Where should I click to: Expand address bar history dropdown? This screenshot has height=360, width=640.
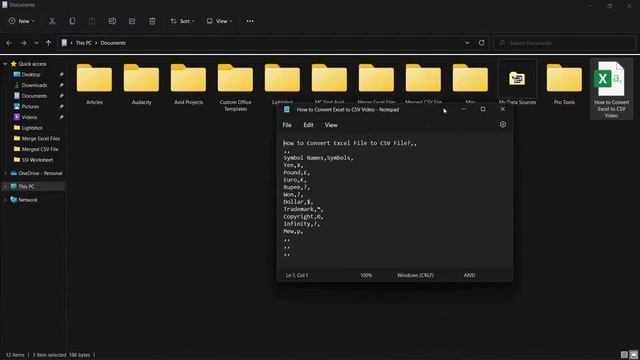(467, 43)
